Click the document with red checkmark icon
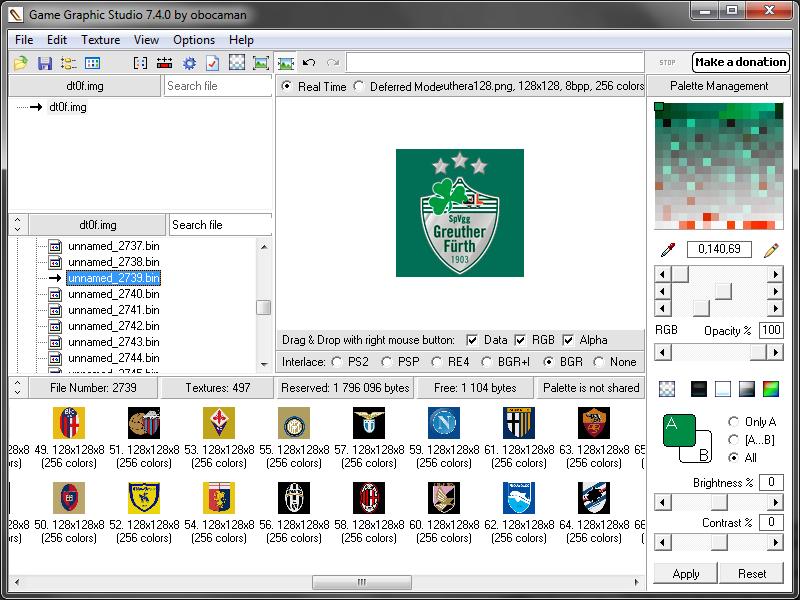Image resolution: width=800 pixels, height=600 pixels. coord(212,63)
